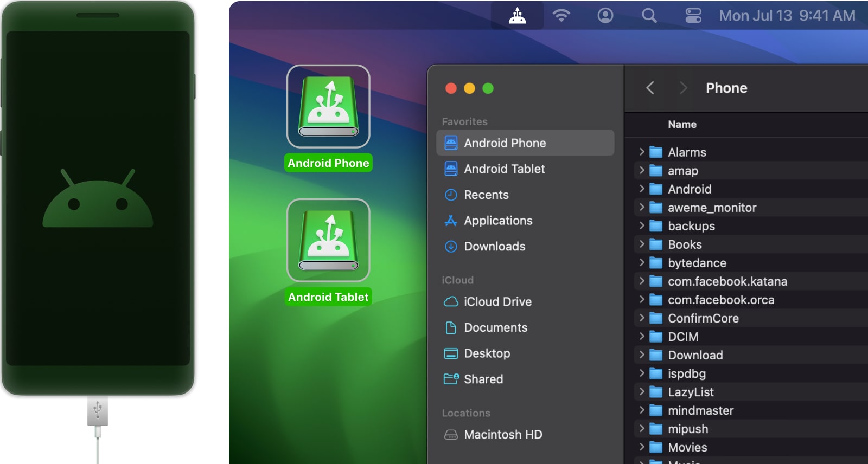The height and width of the screenshot is (464, 868).
Task: Open Macintosh HD under Locations
Action: coord(502,435)
